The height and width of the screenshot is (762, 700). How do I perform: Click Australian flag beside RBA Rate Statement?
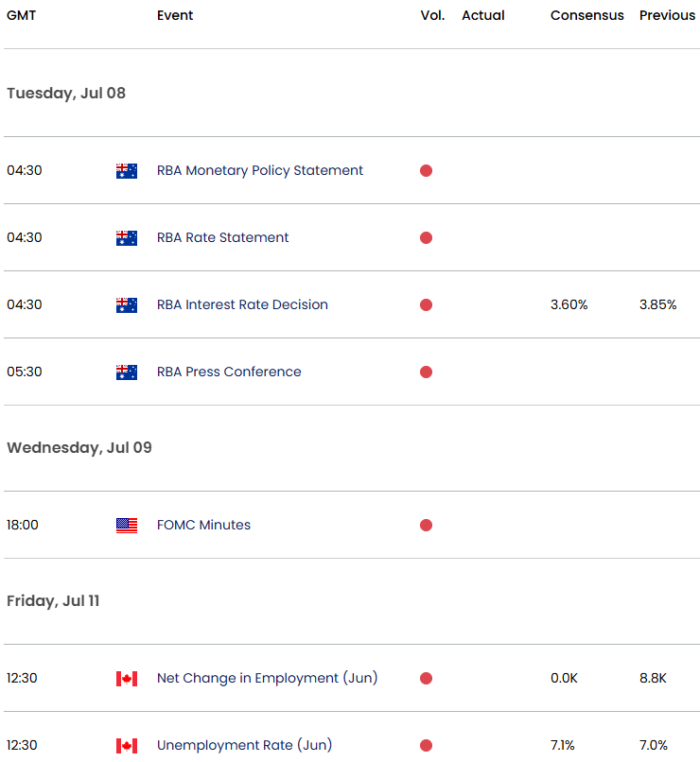click(126, 238)
